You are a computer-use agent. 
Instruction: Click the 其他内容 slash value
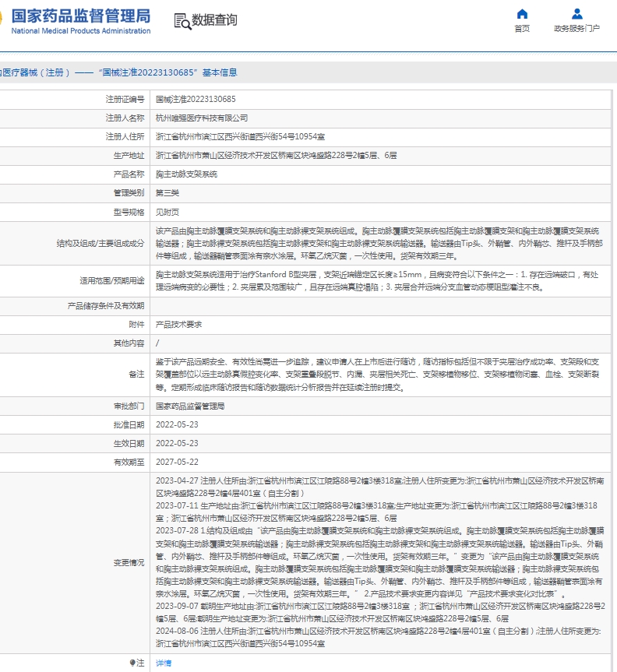pos(157,343)
